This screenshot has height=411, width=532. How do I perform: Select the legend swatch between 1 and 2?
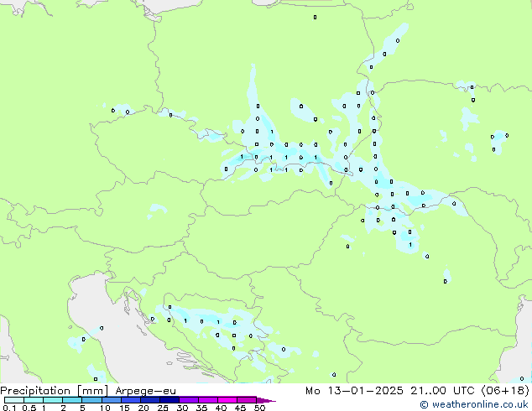click(53, 400)
